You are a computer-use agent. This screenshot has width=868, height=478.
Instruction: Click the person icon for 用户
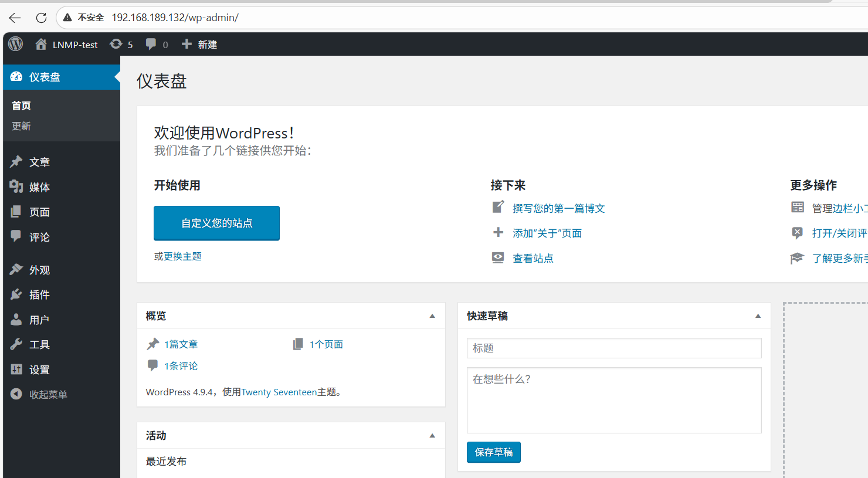click(x=16, y=320)
